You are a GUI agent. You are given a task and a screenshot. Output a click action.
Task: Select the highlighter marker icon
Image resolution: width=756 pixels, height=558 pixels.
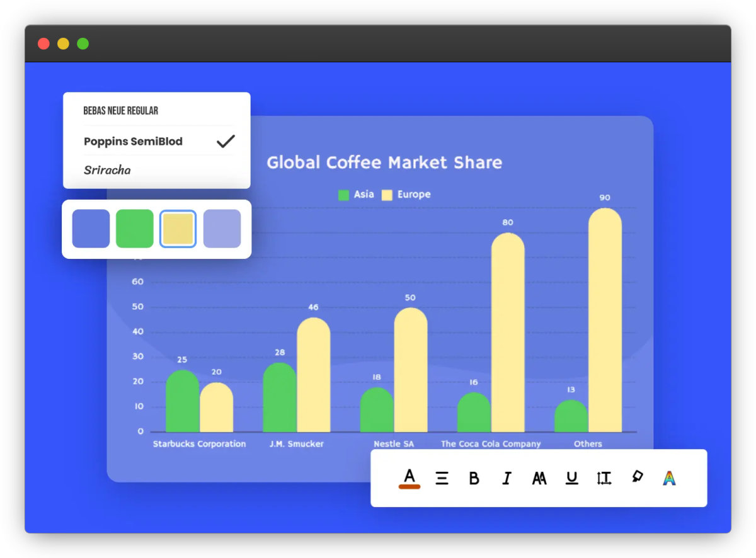[x=637, y=477]
